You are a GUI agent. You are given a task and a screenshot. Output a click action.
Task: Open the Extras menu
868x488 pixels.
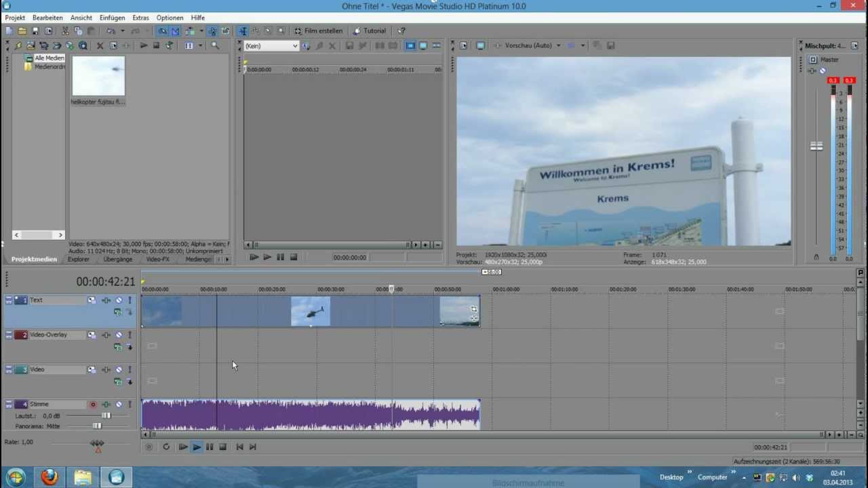pyautogui.click(x=140, y=18)
